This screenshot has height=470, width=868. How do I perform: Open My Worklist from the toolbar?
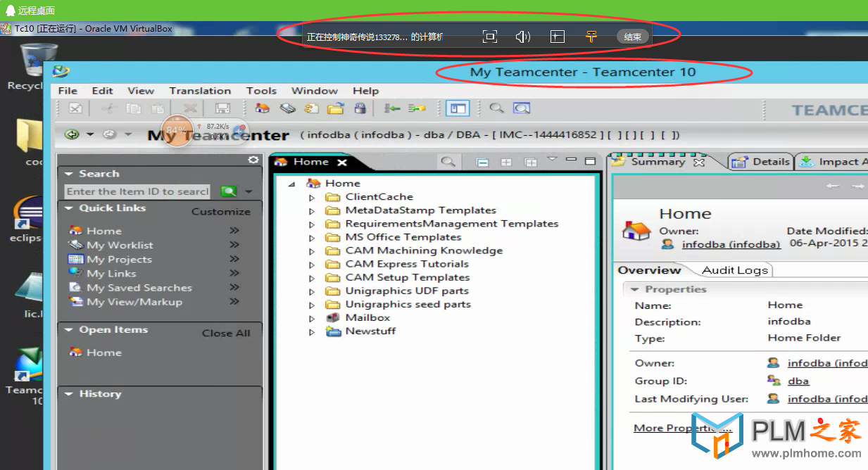coord(287,108)
